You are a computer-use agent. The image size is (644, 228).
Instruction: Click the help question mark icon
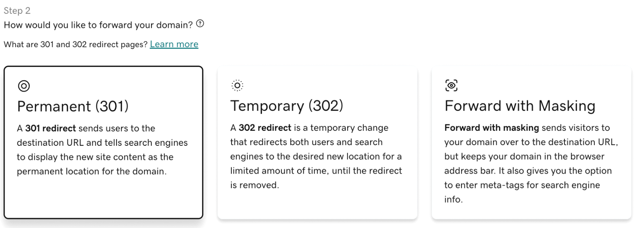pos(200,24)
